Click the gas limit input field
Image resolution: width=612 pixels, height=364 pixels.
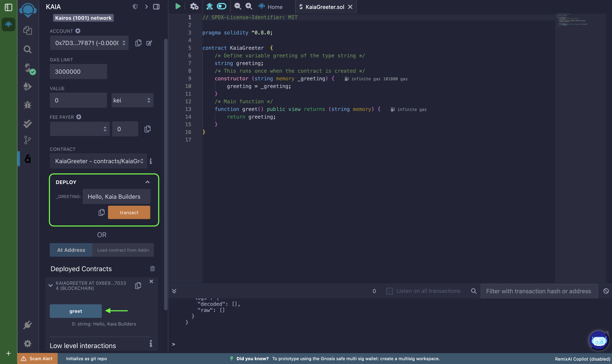coord(78,71)
